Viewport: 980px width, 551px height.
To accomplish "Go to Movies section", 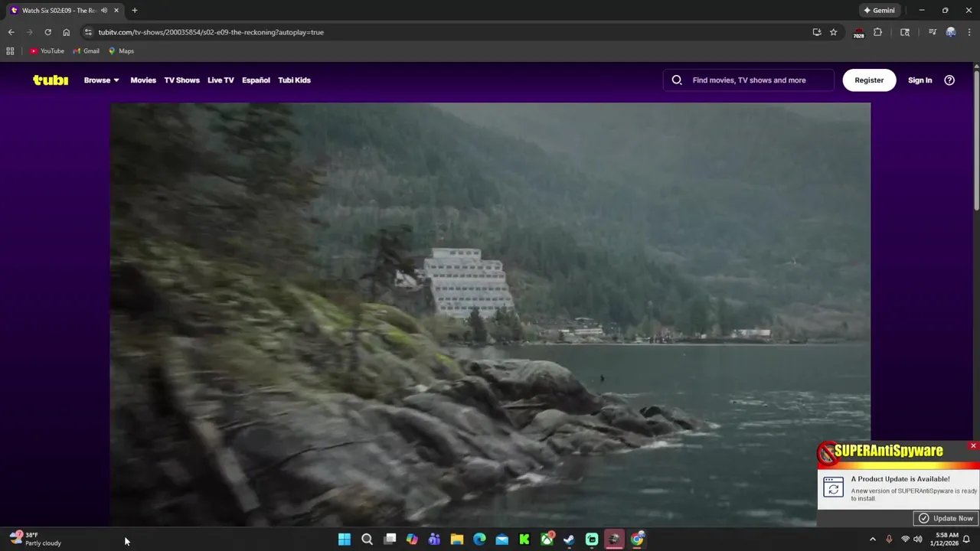I will click(x=143, y=80).
